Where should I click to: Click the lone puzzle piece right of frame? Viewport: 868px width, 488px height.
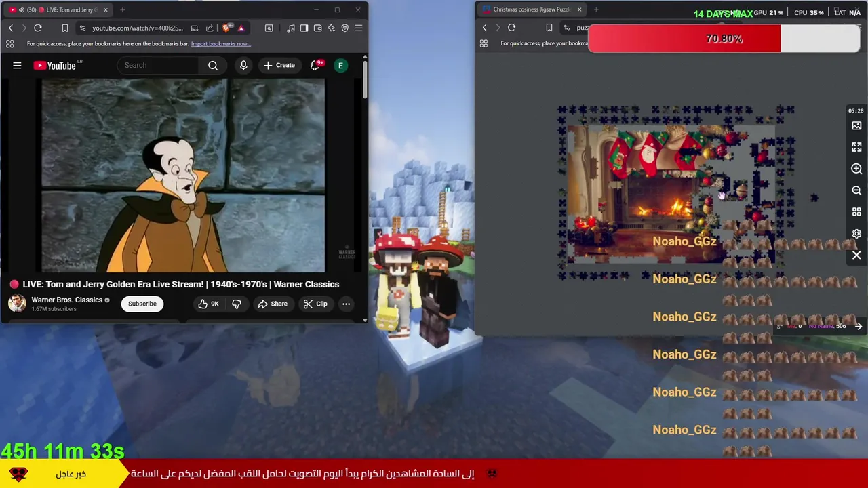814,198
